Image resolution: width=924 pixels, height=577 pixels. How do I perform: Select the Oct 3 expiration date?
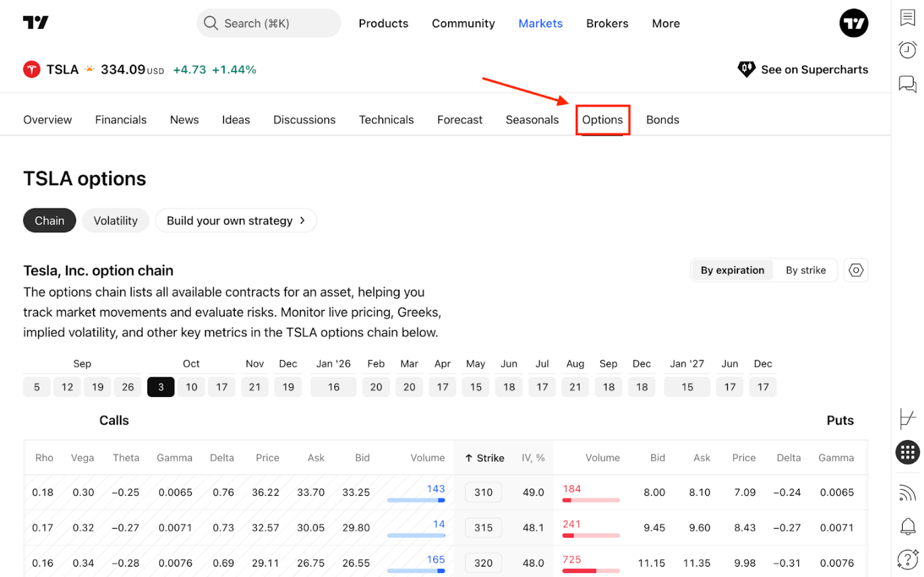161,387
